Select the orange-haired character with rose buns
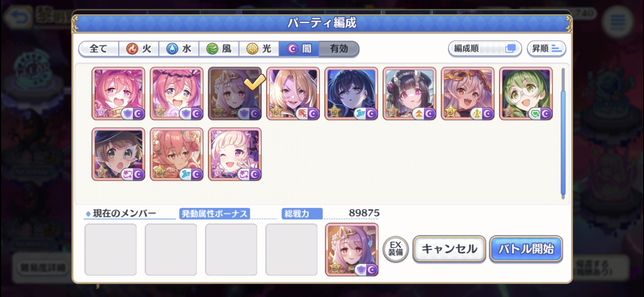 [176, 154]
